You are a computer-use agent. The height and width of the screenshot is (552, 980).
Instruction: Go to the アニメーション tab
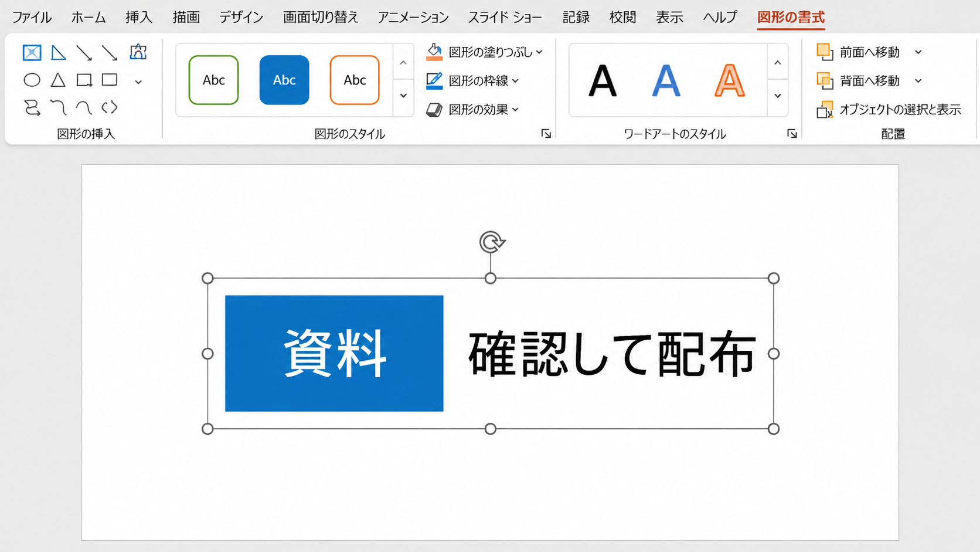(x=413, y=18)
